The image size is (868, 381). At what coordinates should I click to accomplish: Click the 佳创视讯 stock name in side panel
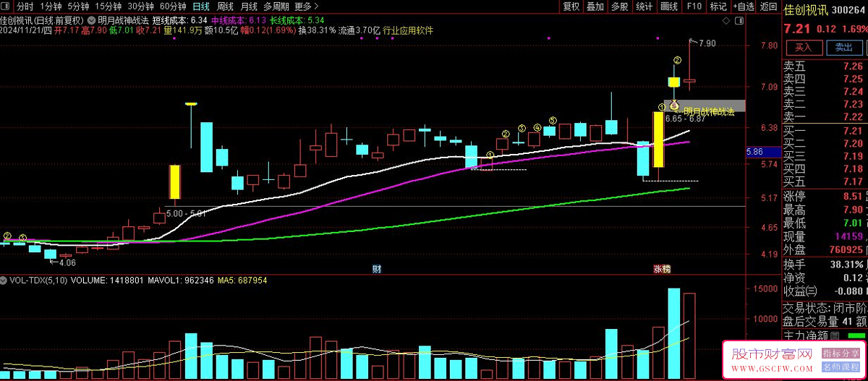[807, 10]
